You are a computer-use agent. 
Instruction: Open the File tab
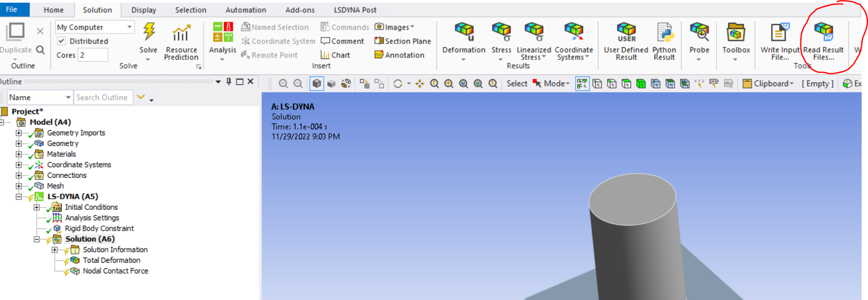click(x=12, y=10)
